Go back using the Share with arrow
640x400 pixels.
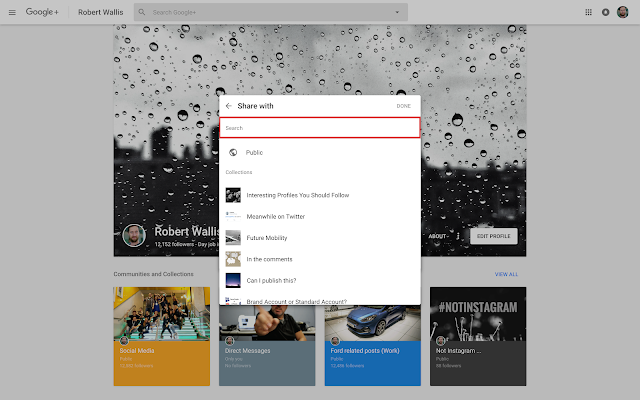(x=229, y=106)
